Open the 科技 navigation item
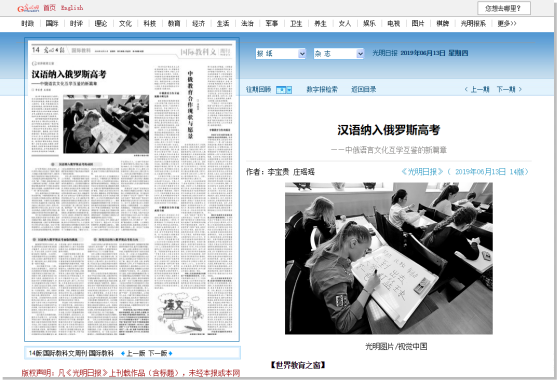The width and height of the screenshot is (557, 380). pos(150,23)
